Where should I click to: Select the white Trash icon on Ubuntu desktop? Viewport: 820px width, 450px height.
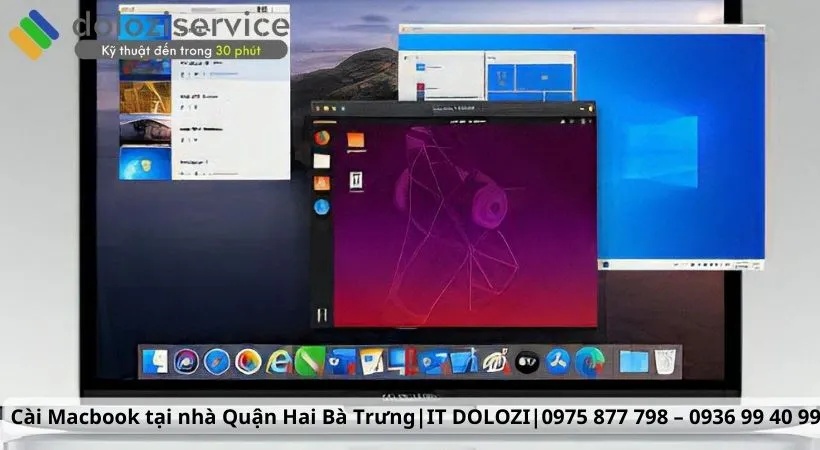click(x=356, y=181)
